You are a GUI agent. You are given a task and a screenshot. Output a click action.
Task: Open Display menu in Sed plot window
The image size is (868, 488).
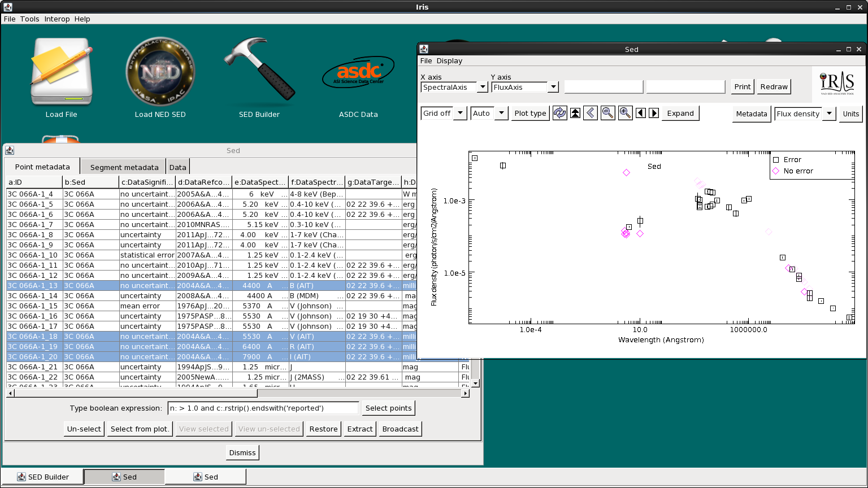pyautogui.click(x=450, y=60)
